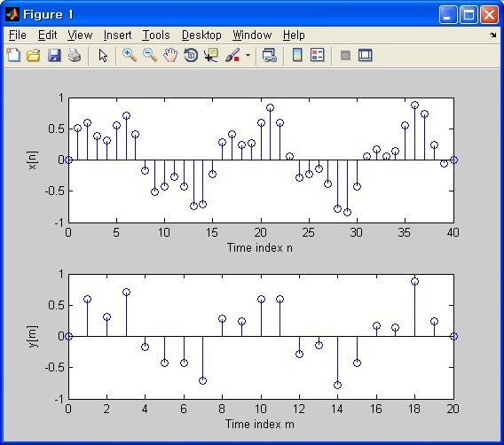Activate the Pan hand tool

tap(170, 55)
